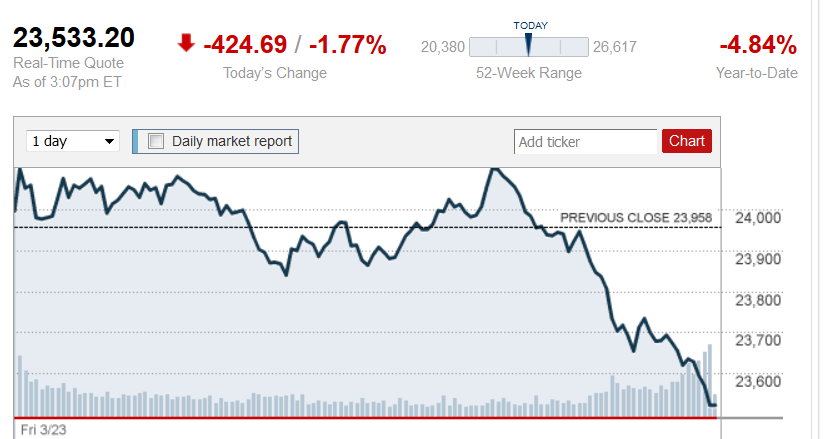The width and height of the screenshot is (824, 439).
Task: Click the 24,000 y-axis label
Action: (x=758, y=218)
